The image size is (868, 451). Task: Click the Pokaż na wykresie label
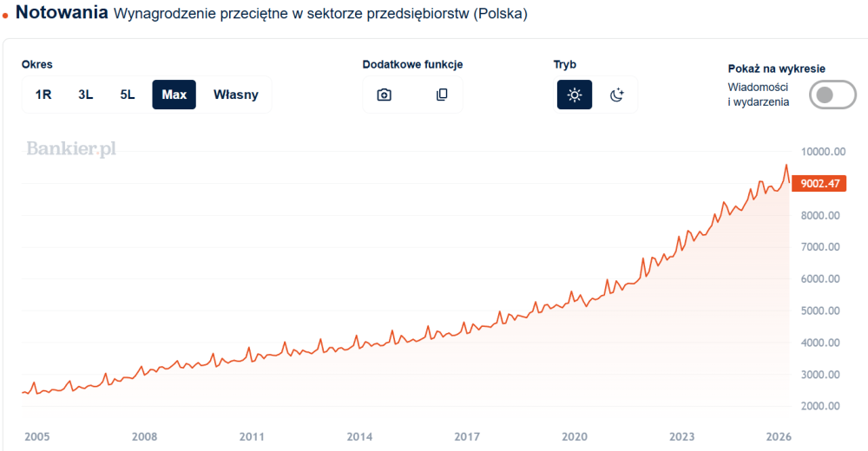coord(777,69)
